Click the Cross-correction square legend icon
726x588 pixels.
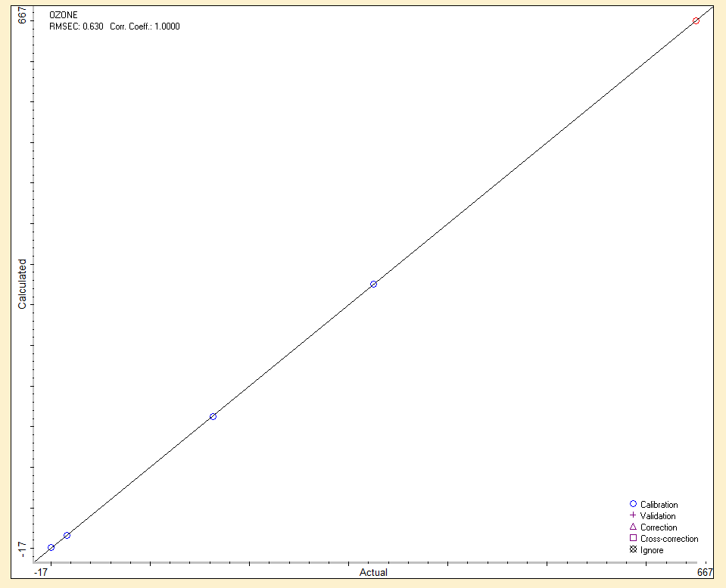coord(633,538)
